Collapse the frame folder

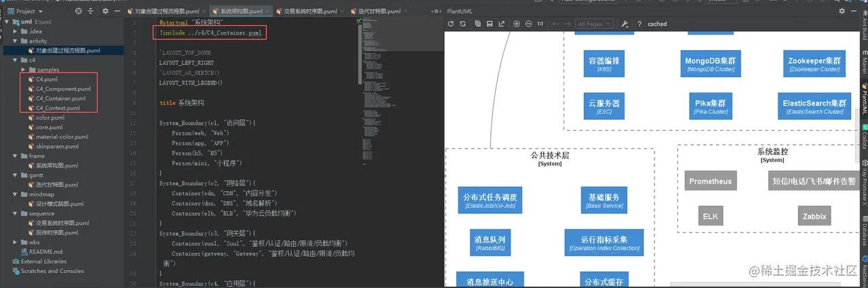tap(15, 156)
